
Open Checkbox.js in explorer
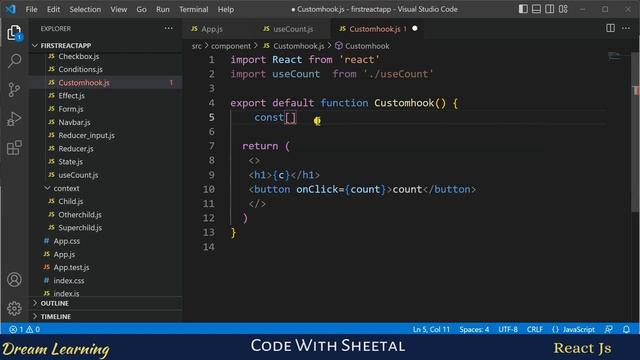(x=78, y=56)
